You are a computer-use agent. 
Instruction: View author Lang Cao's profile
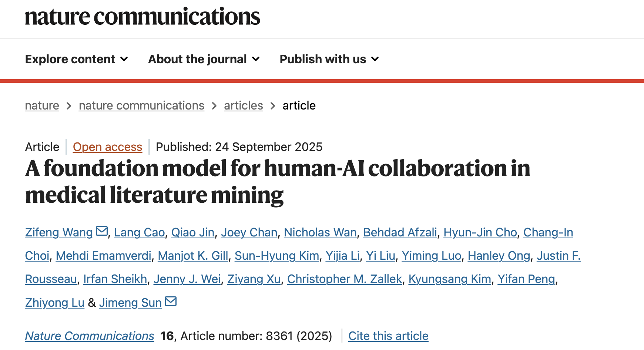coord(140,232)
